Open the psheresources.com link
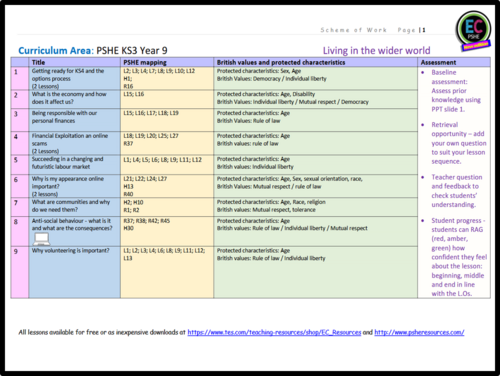 pos(419,332)
